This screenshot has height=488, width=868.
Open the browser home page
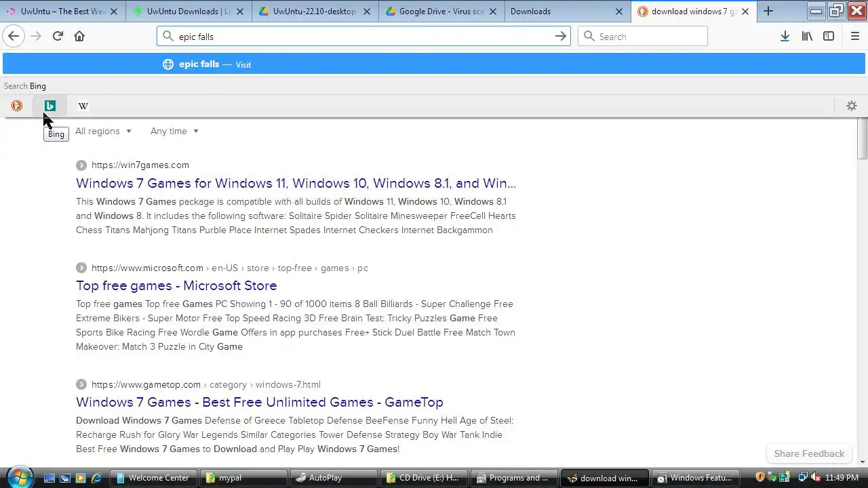tap(79, 36)
